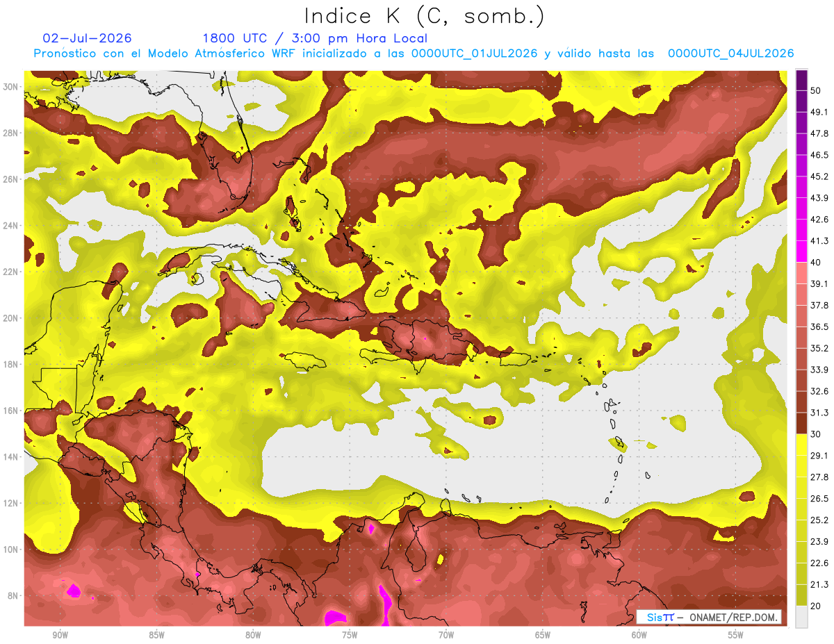Click the 60W longitude label
The width and height of the screenshot is (834, 644).
[x=639, y=635]
